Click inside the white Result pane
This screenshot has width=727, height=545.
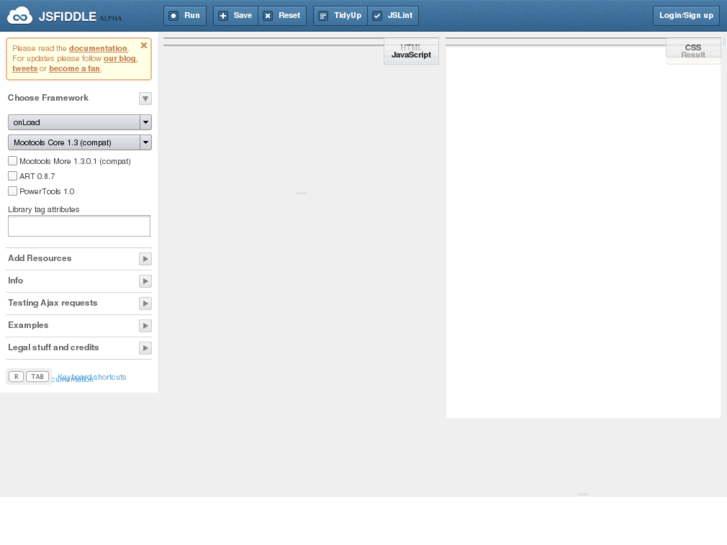pos(583,232)
